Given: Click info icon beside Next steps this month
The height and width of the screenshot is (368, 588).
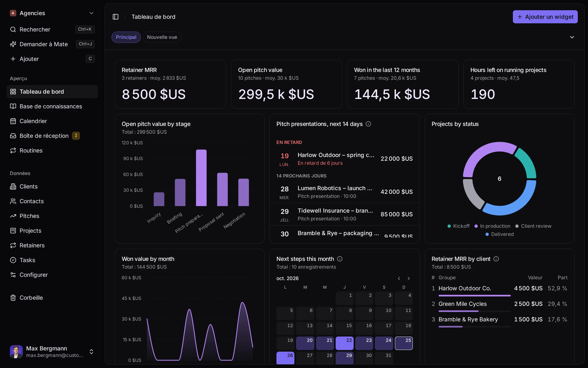Looking at the screenshot, I should tap(340, 259).
